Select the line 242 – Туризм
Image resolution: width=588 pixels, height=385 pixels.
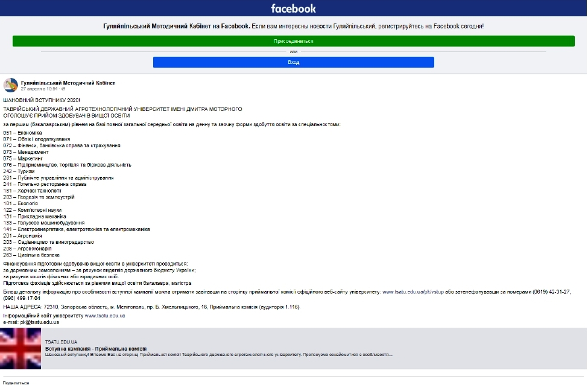(19, 171)
